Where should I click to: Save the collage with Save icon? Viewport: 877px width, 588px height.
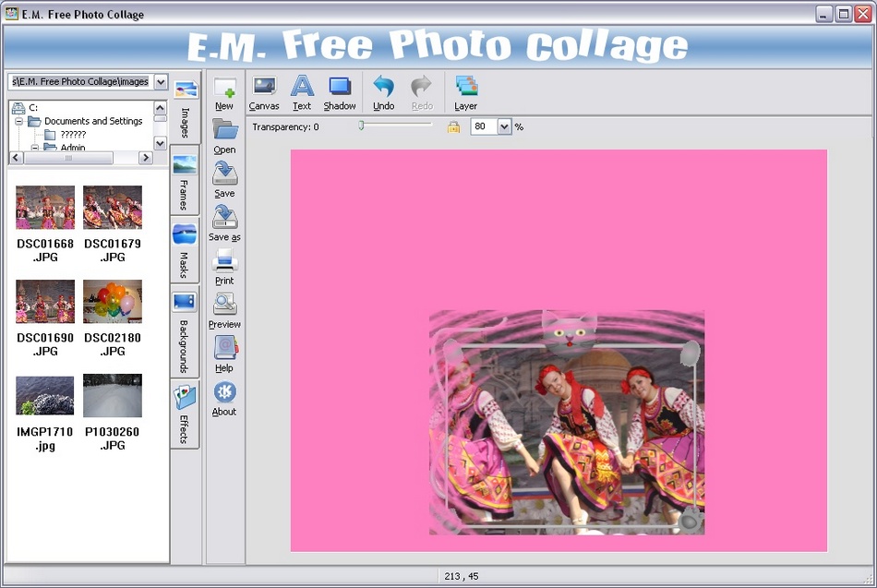pos(225,173)
